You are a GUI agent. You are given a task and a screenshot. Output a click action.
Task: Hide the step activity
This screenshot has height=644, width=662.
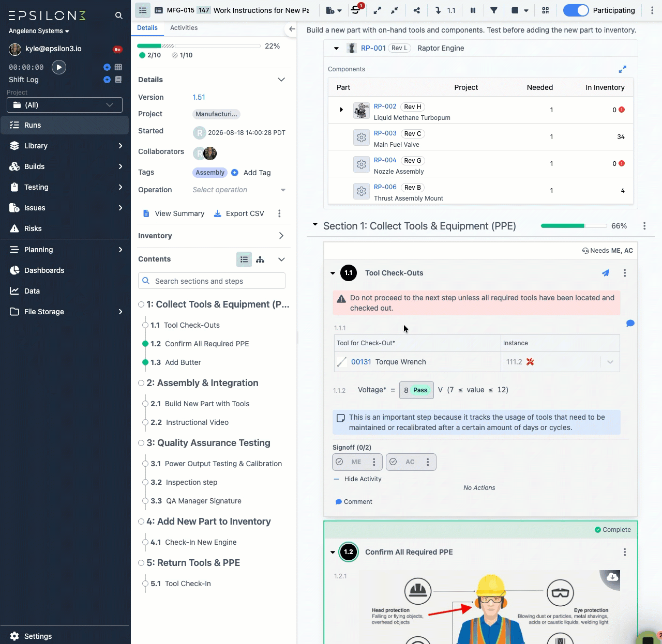pos(358,479)
